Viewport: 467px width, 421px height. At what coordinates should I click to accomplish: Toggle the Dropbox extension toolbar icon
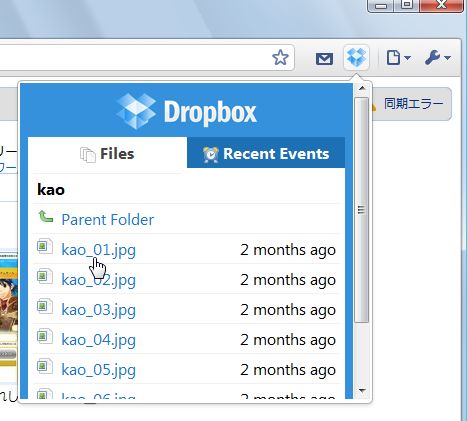pyautogui.click(x=356, y=57)
